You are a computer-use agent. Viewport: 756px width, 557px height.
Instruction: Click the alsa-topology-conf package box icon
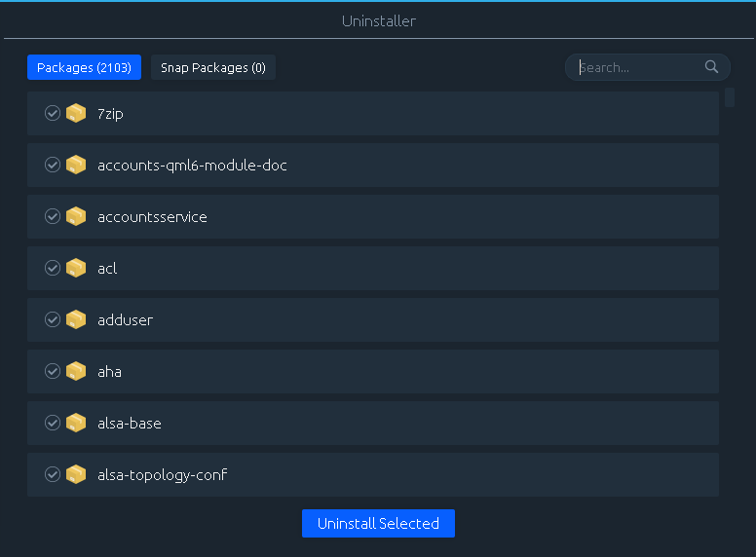[76, 474]
